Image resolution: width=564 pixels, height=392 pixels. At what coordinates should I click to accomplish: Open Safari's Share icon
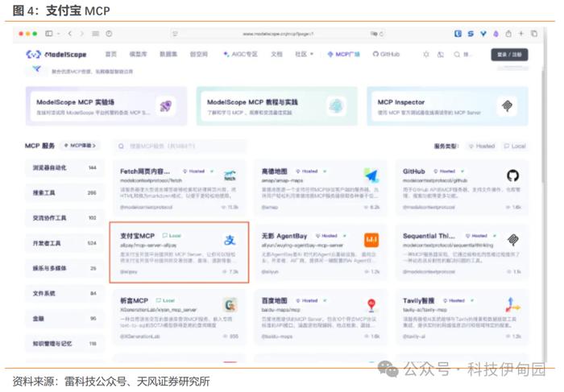click(x=508, y=34)
